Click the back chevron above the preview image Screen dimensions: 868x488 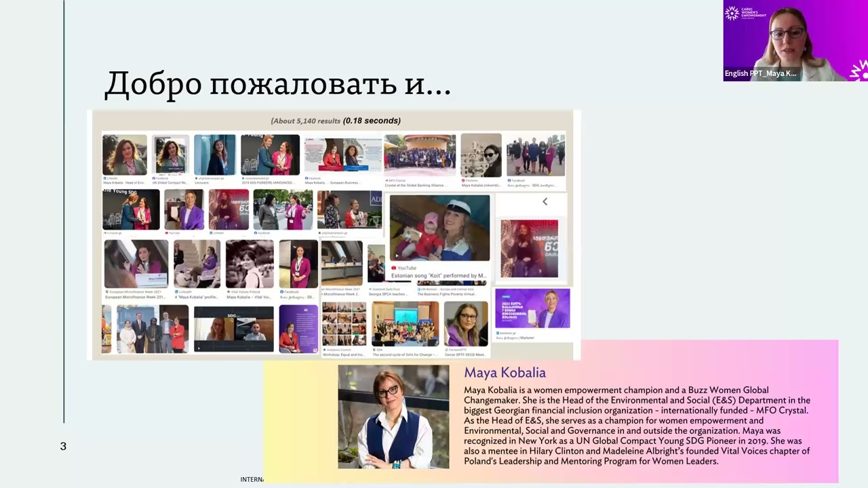[545, 201]
